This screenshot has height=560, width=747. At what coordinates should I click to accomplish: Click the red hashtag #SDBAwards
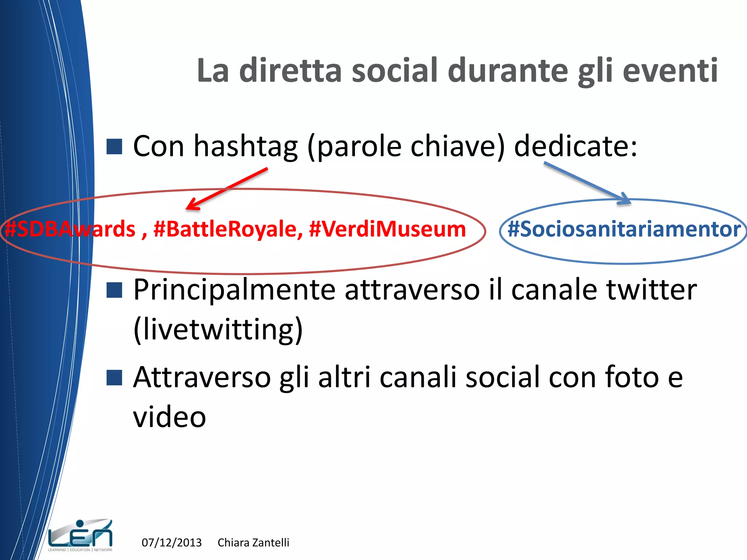70,229
